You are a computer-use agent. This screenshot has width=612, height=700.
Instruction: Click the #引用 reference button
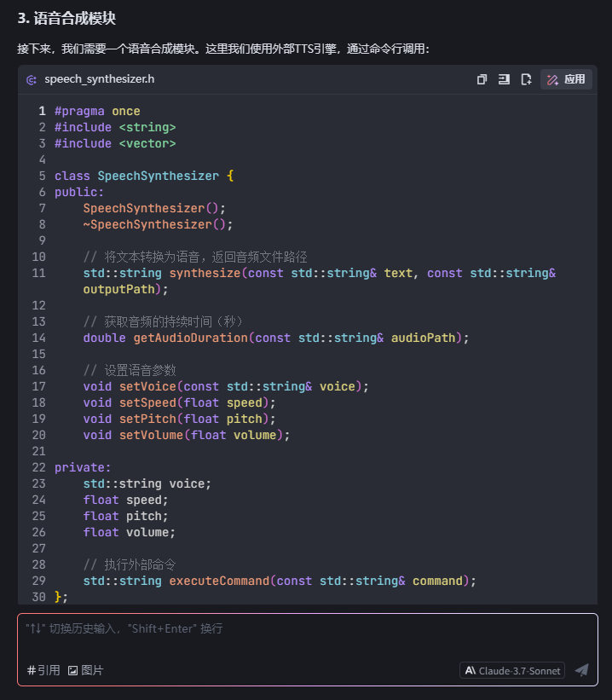[x=43, y=670]
